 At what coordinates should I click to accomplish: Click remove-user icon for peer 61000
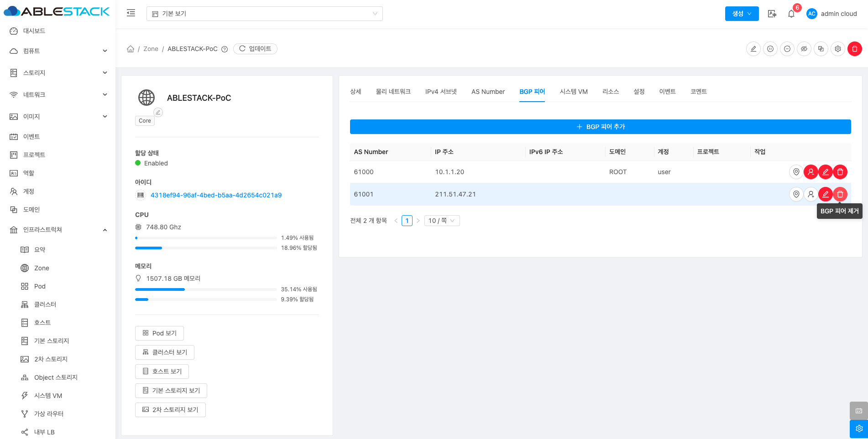[x=810, y=172]
